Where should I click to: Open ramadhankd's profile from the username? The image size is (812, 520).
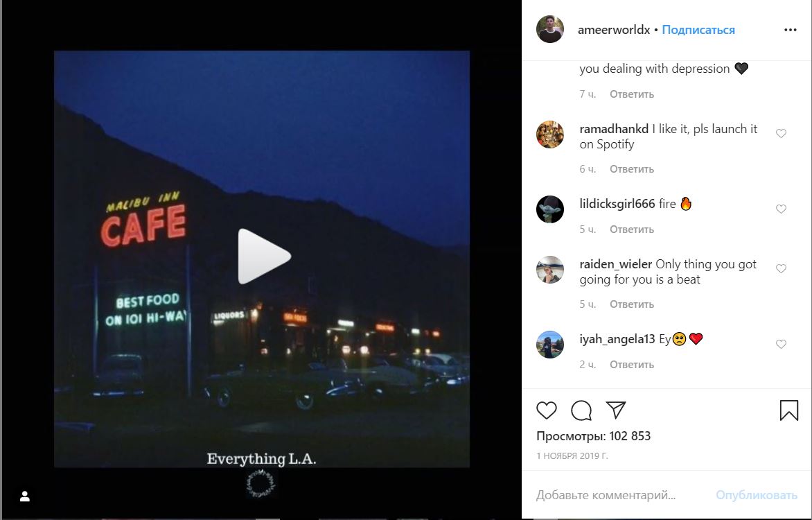(614, 129)
